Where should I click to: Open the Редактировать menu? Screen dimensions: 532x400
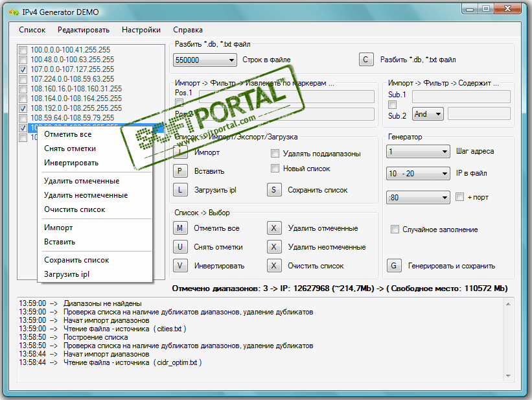[x=84, y=30]
